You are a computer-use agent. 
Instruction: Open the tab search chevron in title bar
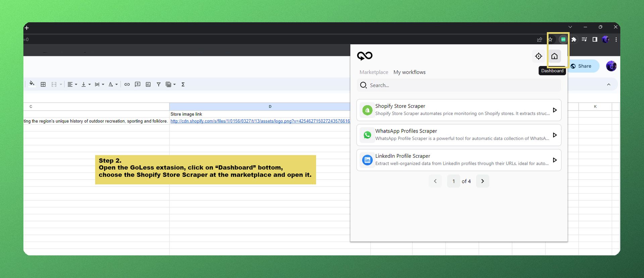tap(570, 27)
